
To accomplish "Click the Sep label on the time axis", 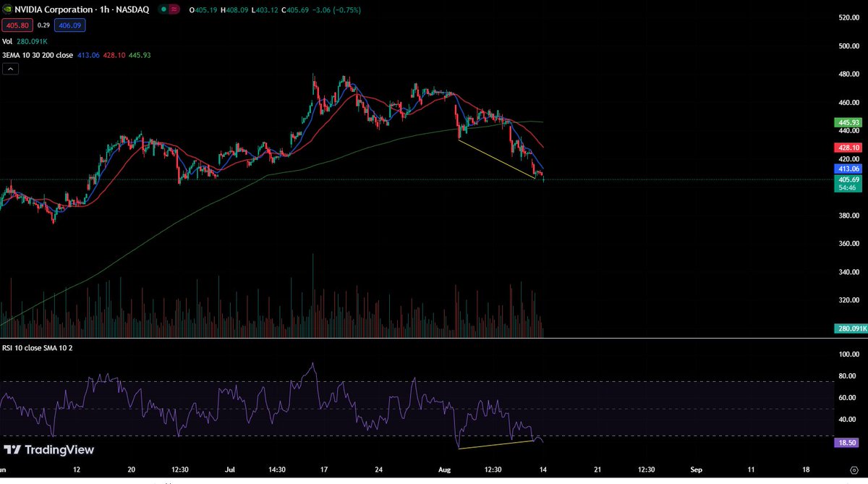I will coord(696,469).
